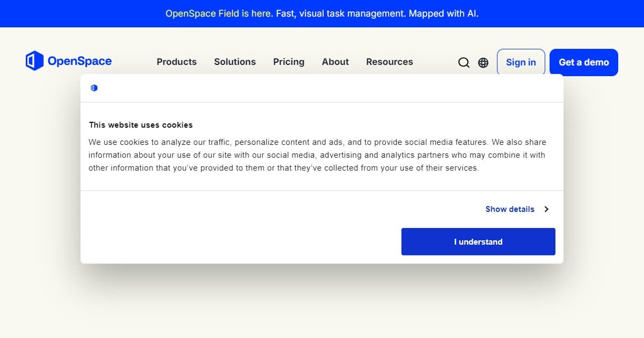Select Pricing in the navigation
The width and height of the screenshot is (644, 338).
tap(289, 62)
